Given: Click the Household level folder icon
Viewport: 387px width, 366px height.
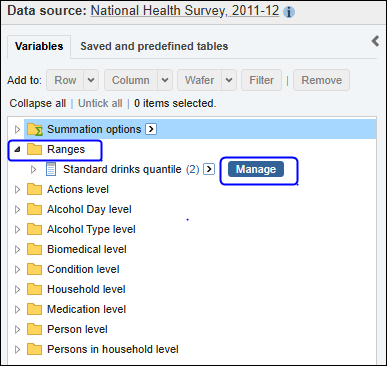Looking at the screenshot, I should pyautogui.click(x=34, y=289).
